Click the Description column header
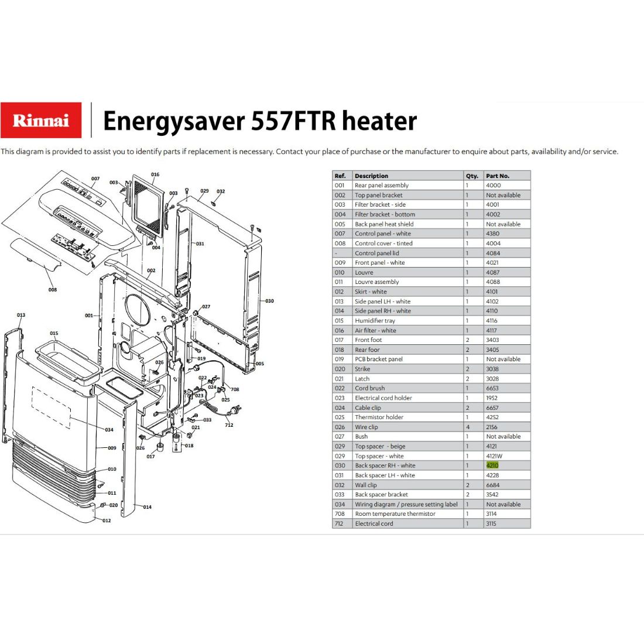 371,176
